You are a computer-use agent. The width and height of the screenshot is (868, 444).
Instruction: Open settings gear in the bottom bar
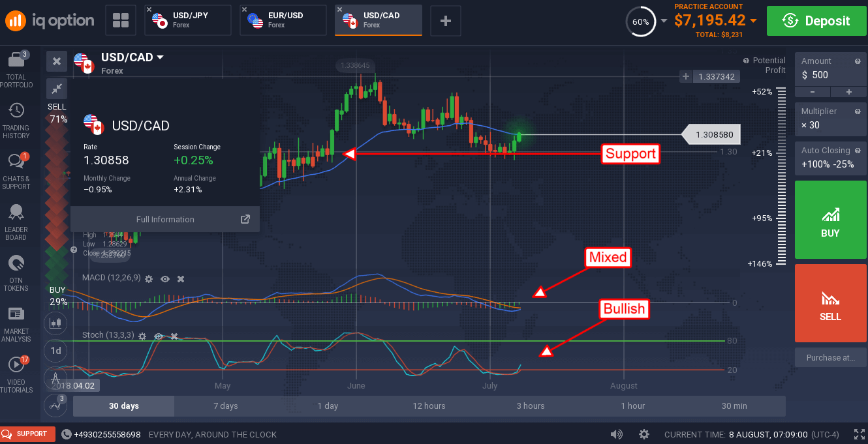644,434
